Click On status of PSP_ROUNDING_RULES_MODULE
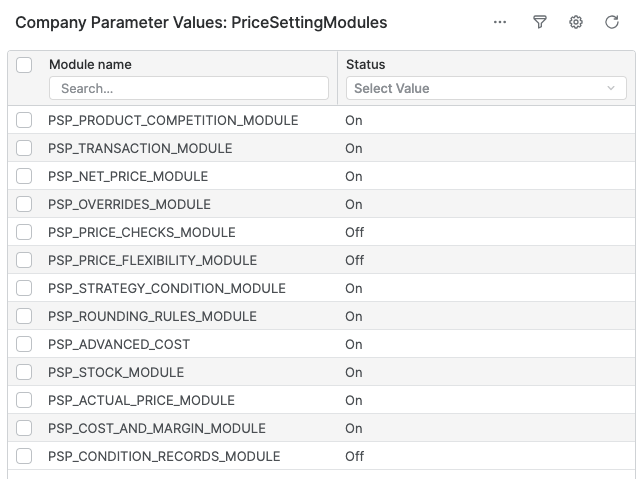644x479 pixels. 354,316
